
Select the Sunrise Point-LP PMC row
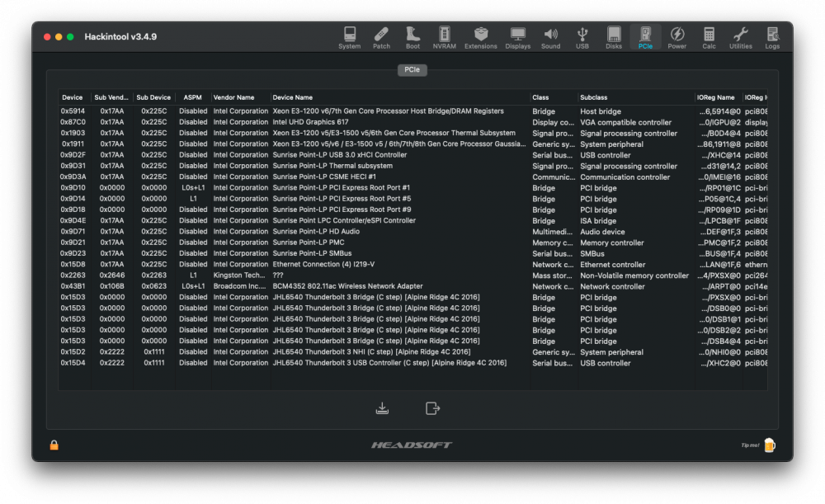coord(413,243)
